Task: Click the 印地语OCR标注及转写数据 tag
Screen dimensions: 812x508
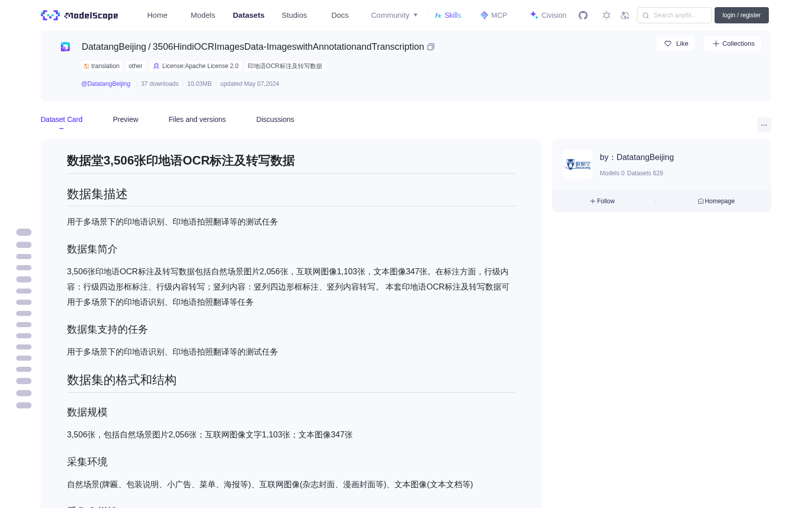Action: tap(285, 66)
